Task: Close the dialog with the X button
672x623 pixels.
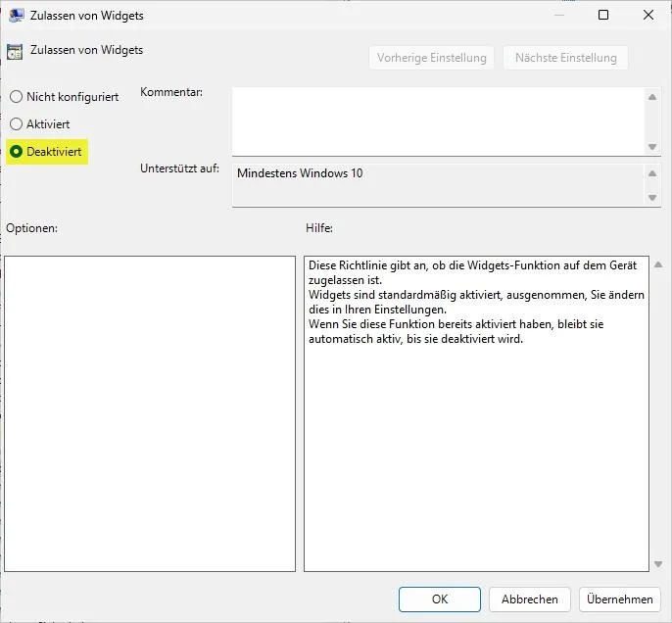Action: pos(648,15)
